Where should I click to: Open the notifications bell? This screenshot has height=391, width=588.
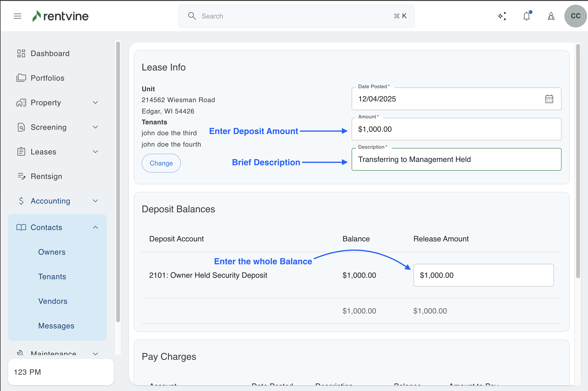[527, 16]
